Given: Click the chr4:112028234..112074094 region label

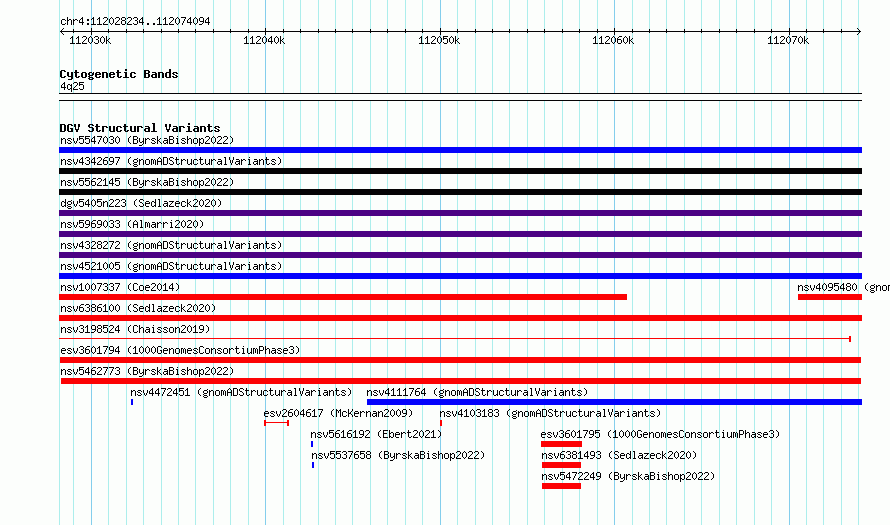Looking at the screenshot, I should click(x=135, y=21).
